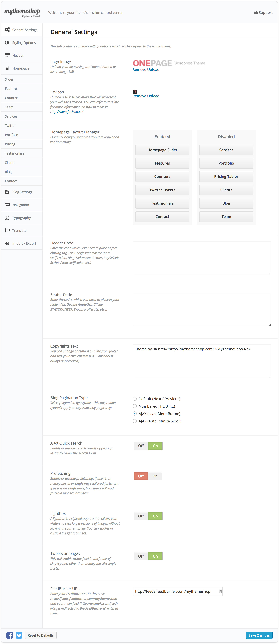Image resolution: width=279 pixels, height=644 pixels.
Task: Click the Header section icon
Action: [7, 55]
